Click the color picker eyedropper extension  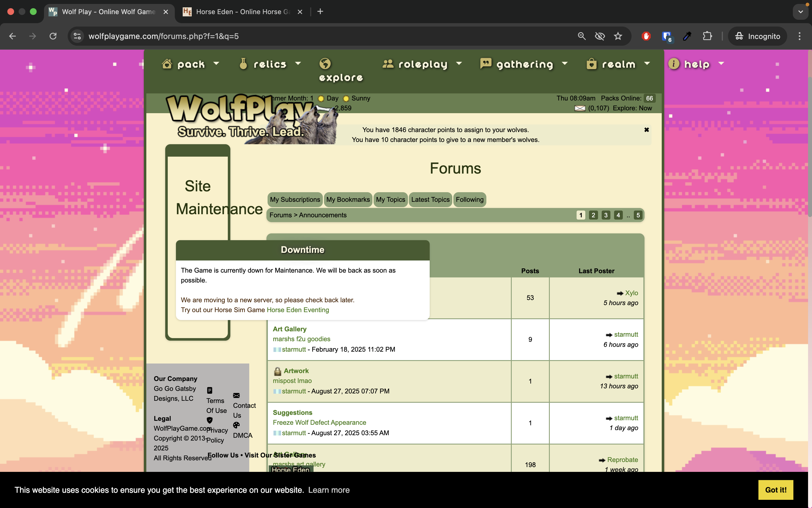pyautogui.click(x=687, y=36)
